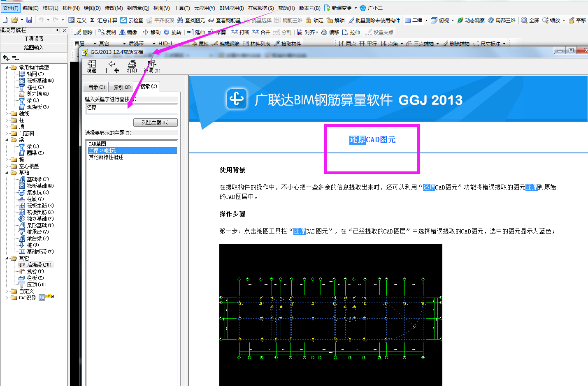Screen dimensions: 588x386
Task: Select the 延伸 extend tool
Action: (196, 32)
